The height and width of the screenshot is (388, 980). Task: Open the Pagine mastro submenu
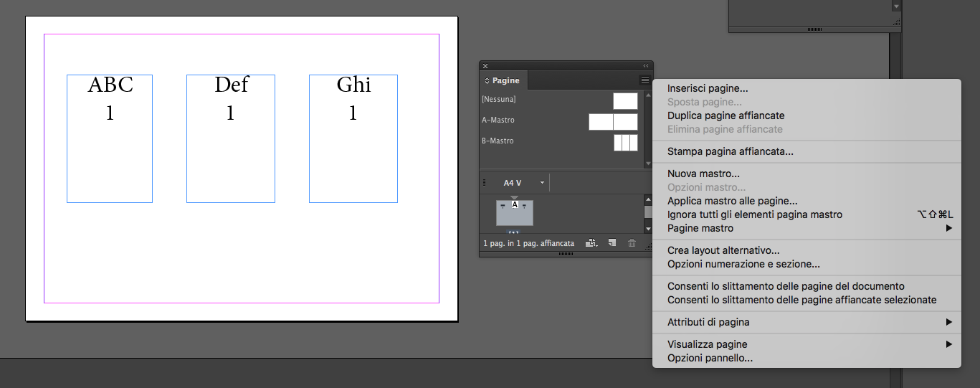pos(807,228)
